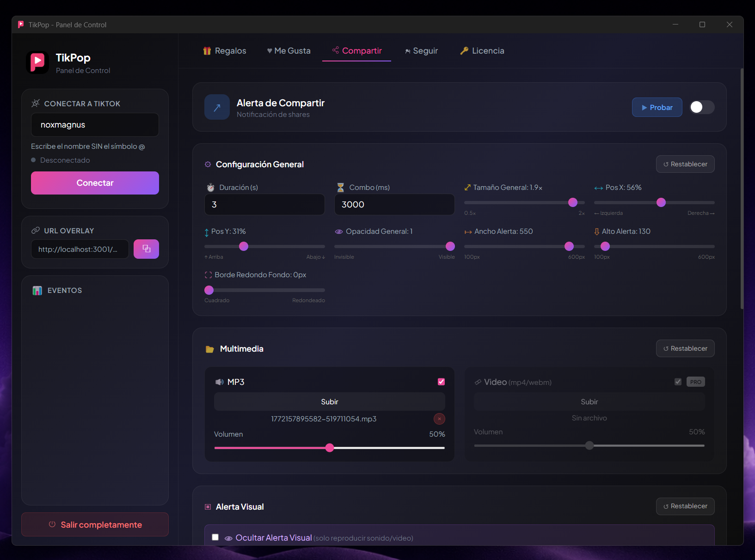Screen dimensions: 755x560
Task: Click the Tamaño General slider handle
Action: 572,202
